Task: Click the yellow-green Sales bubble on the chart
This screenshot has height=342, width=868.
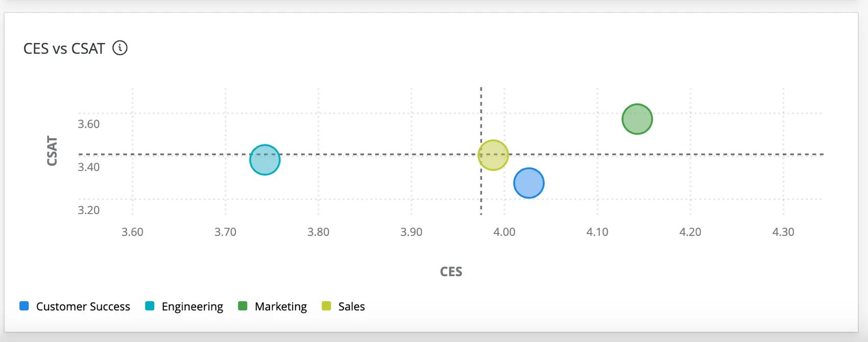Action: coord(493,155)
